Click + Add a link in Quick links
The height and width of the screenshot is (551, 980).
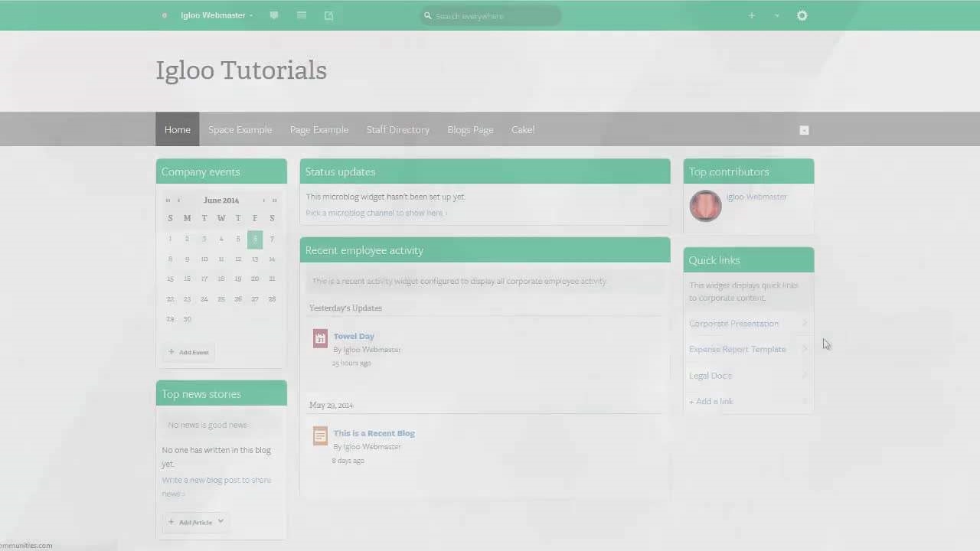(711, 401)
